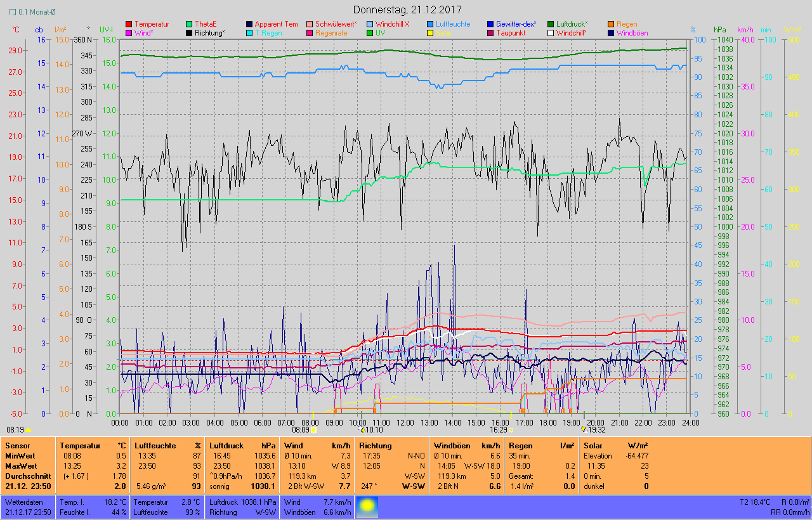Toggle the 0.1 Monat-Ø checkbox
The width and height of the screenshot is (812, 520).
tap(13, 11)
